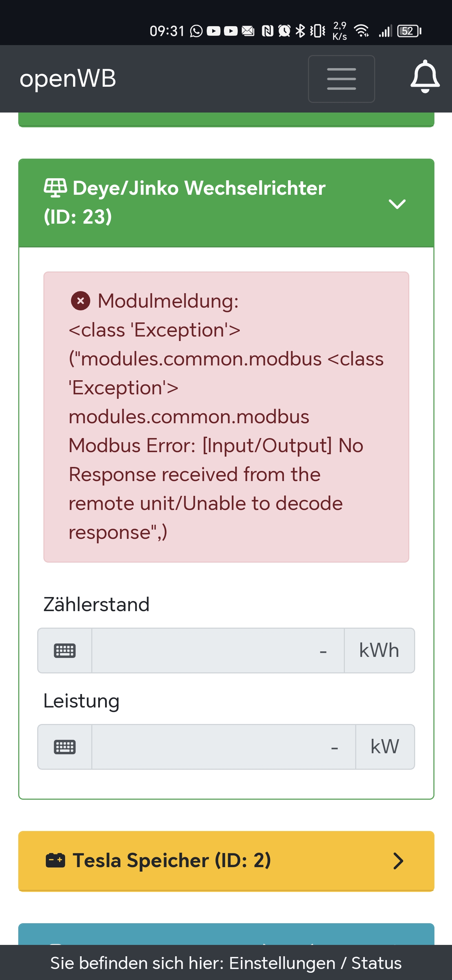Tap keyboard icon in Zählerstand field

tap(65, 651)
